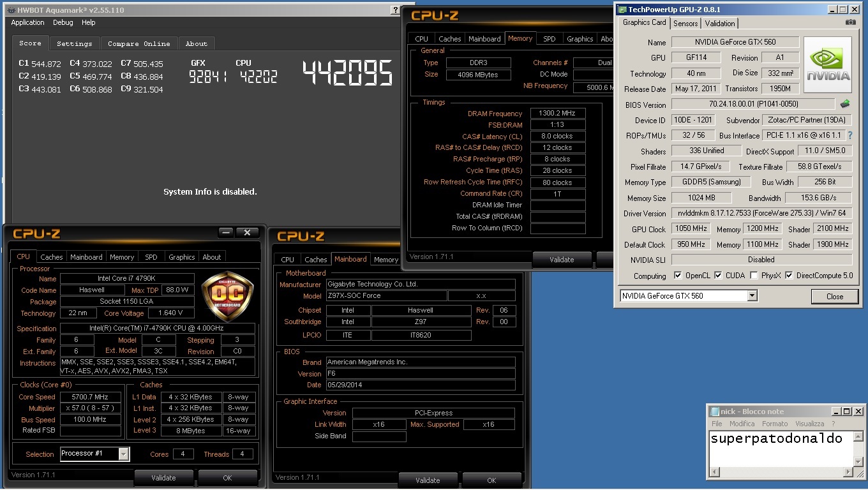This screenshot has height=490, width=868.
Task: Open the Application menu in HWBOT Aquamark
Action: click(28, 22)
